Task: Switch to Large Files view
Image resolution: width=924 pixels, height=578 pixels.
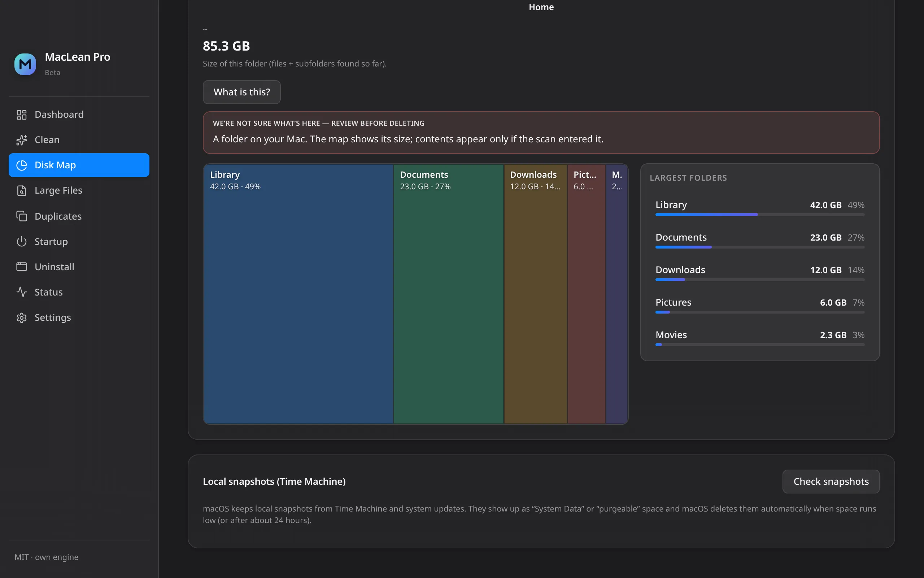Action: tap(79, 190)
